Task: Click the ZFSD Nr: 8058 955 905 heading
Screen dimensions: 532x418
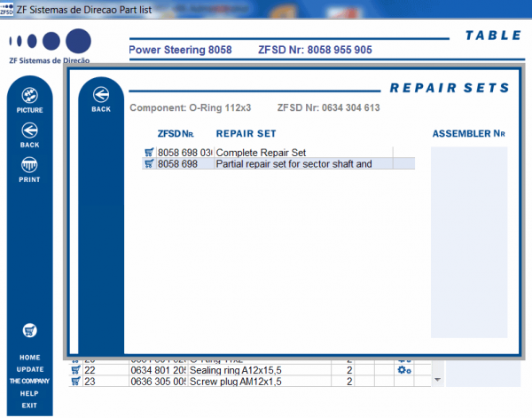Action: pos(315,50)
